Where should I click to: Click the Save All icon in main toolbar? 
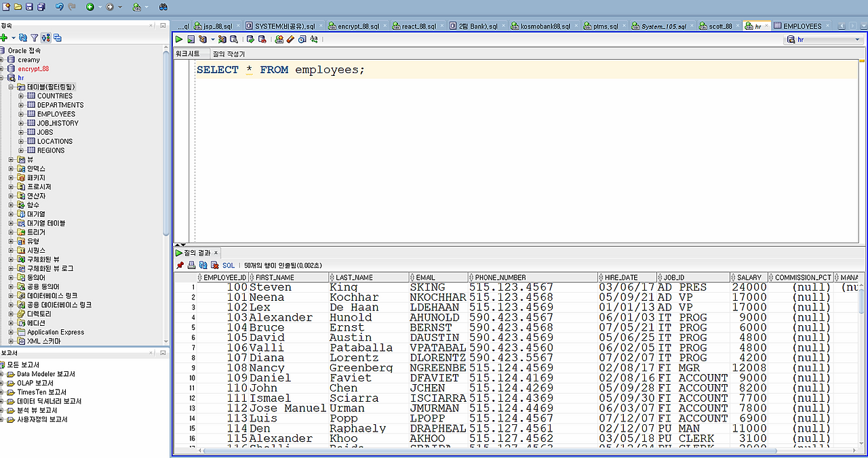41,7
